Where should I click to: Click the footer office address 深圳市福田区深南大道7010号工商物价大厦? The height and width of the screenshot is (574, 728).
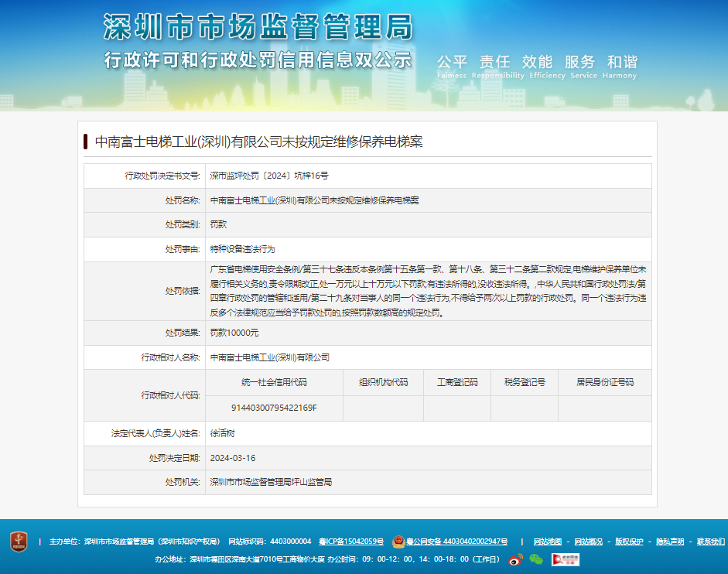tap(257, 559)
